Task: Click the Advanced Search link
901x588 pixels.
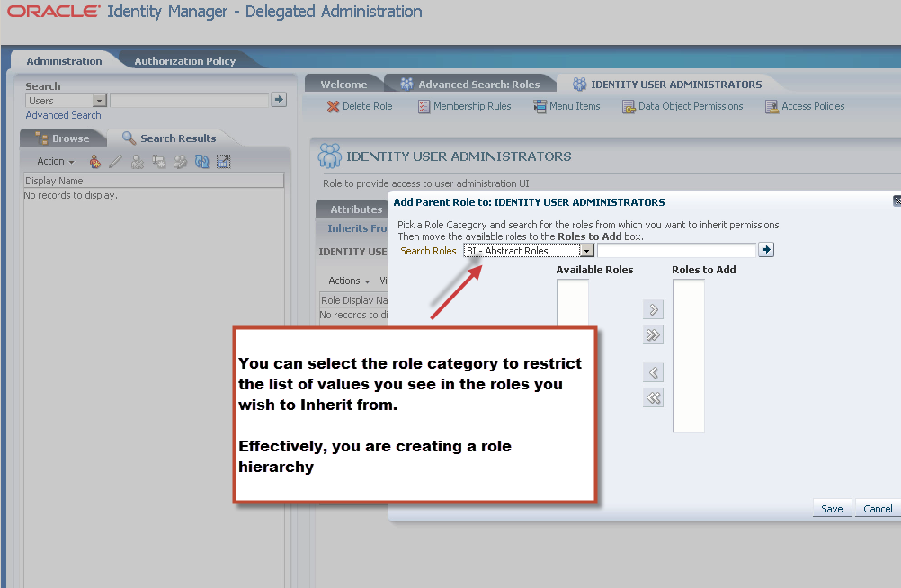Action: point(63,115)
